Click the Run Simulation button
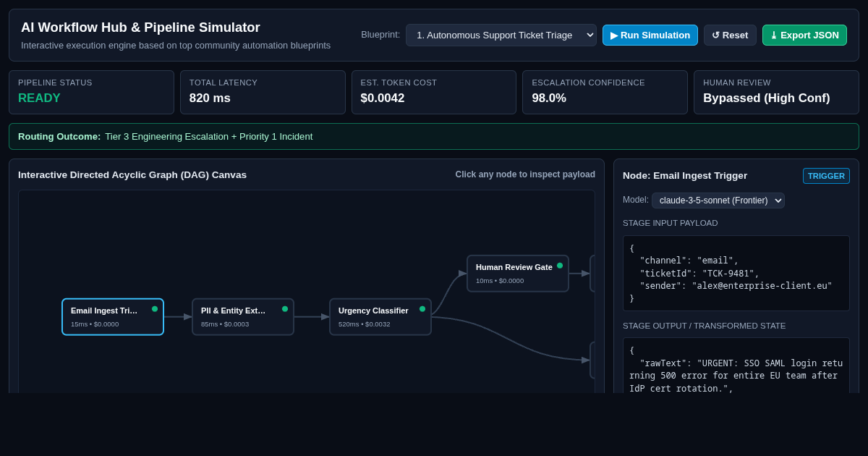The height and width of the screenshot is (456, 868). coord(650,35)
